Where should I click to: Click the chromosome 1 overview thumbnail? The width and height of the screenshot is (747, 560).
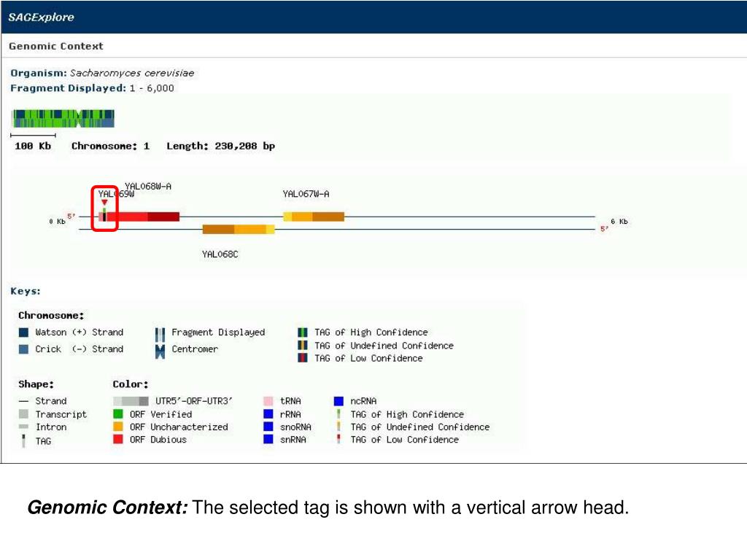[x=63, y=119]
